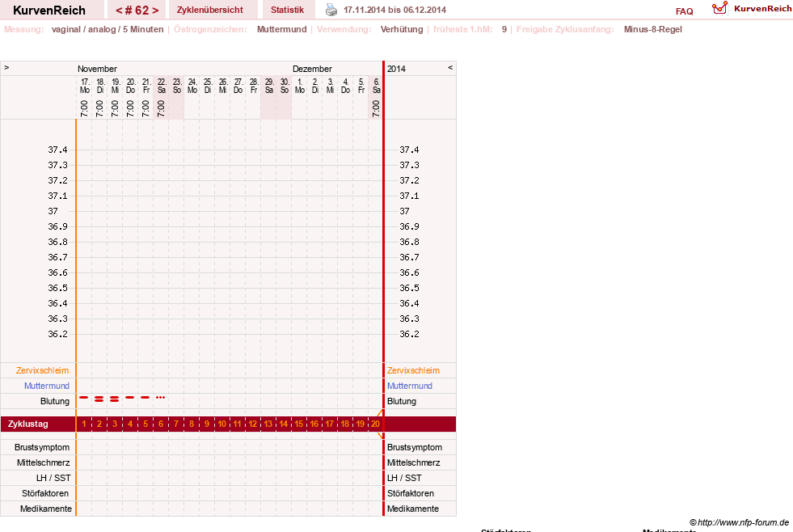This screenshot has width=793, height=532.
Task: Click the 2014 year label
Action: [396, 69]
